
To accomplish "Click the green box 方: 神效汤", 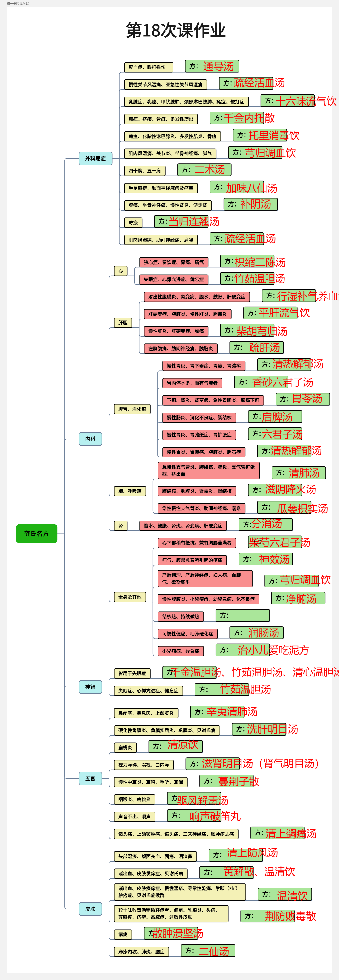I will tap(266, 559).
